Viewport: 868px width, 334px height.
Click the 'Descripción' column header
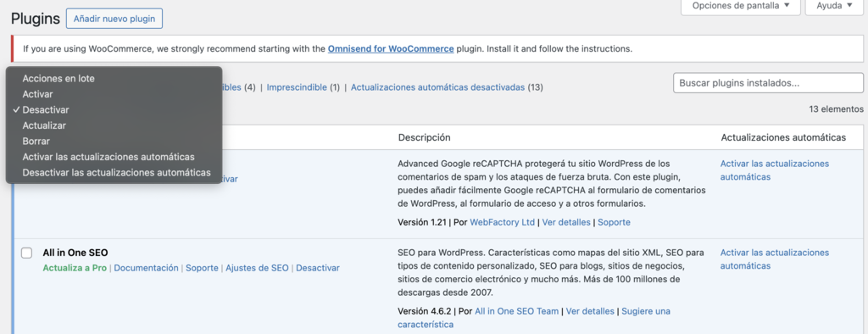point(424,137)
